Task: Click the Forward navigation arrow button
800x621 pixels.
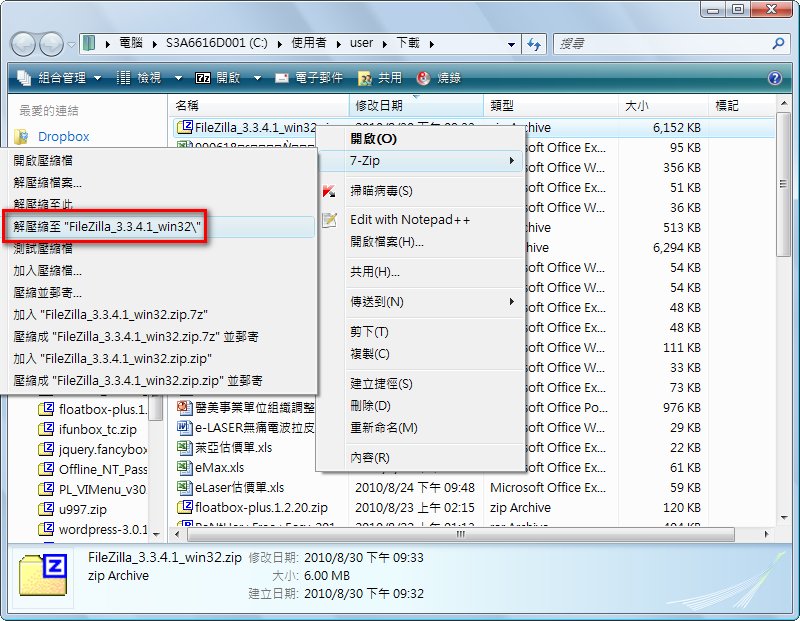Action: pyautogui.click(x=51, y=44)
